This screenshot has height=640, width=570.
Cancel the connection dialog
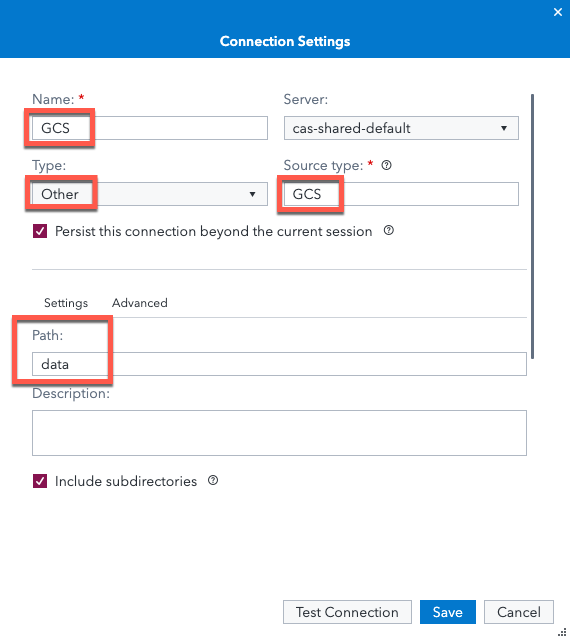pos(519,612)
